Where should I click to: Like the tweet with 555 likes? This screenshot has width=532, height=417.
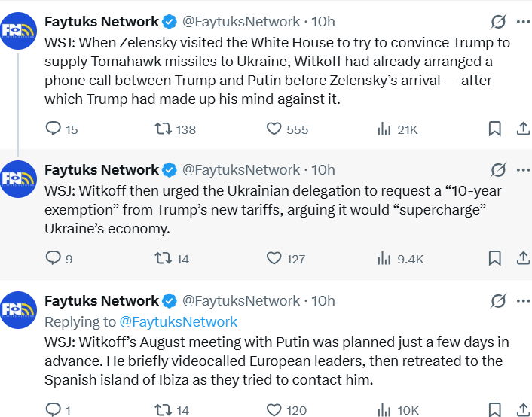(x=275, y=129)
